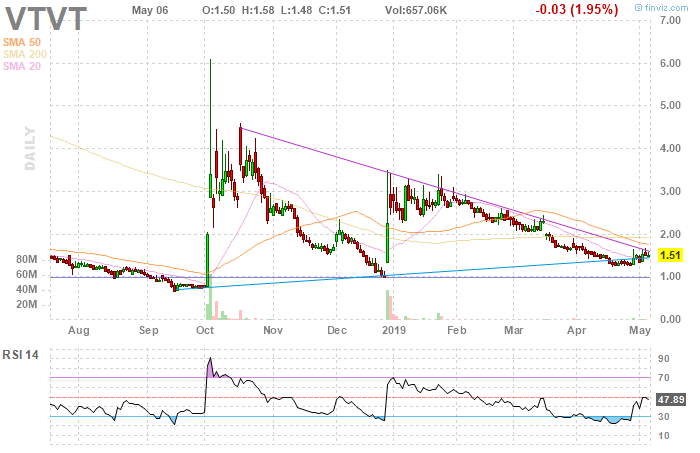Click the -0.03 (1.95%) change value
This screenshot has width=700, height=453.
tap(577, 9)
